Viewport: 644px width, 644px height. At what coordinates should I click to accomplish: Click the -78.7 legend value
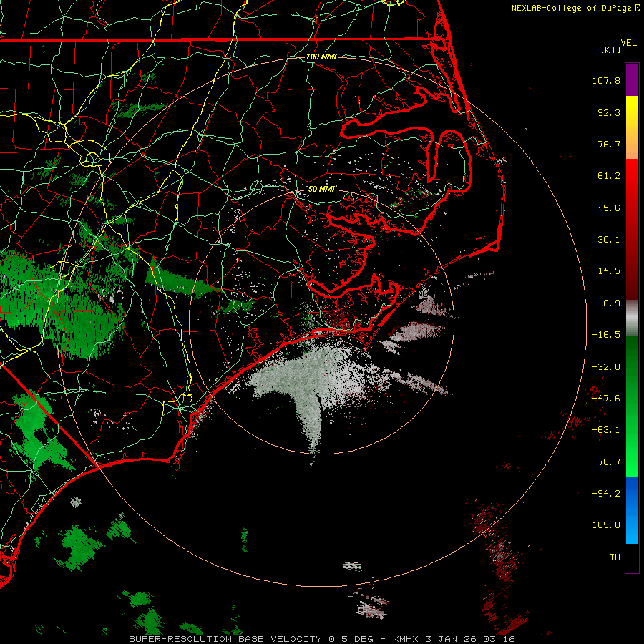606,462
